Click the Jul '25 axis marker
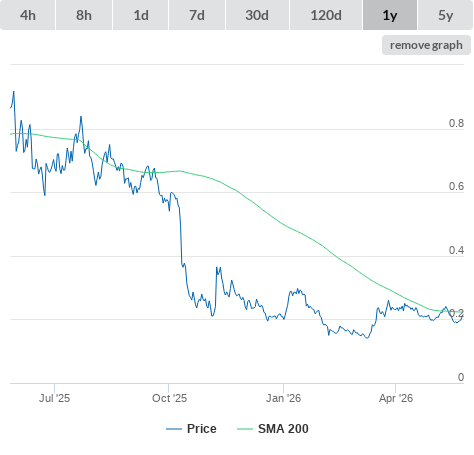Screen dimensions: 474x455 coord(54,398)
